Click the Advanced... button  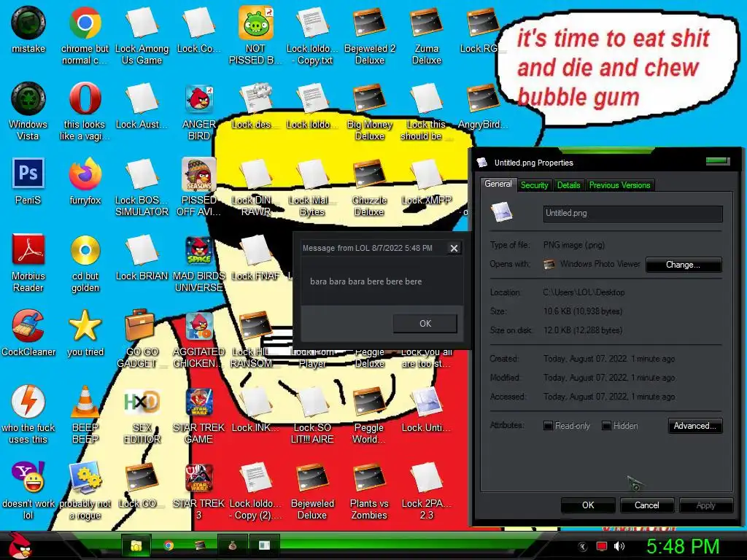point(695,426)
